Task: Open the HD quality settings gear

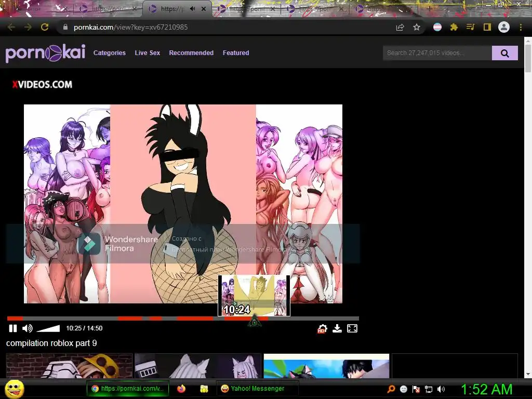Action: (x=322, y=328)
